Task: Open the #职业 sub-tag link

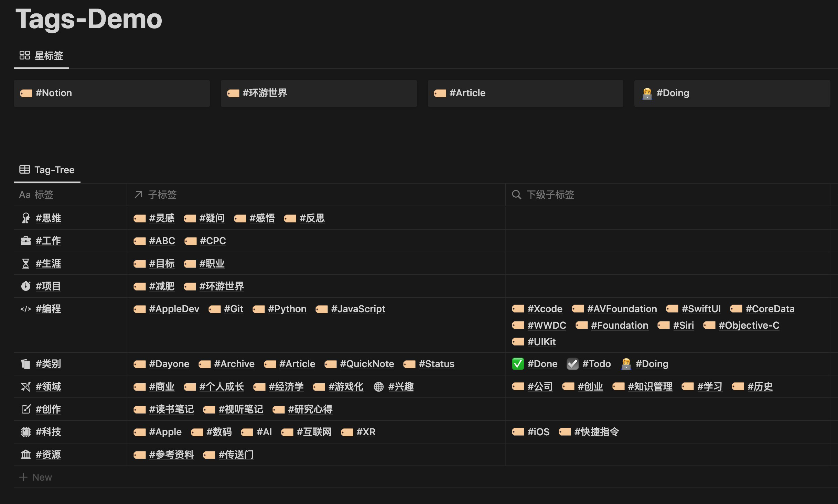Action: tap(212, 263)
